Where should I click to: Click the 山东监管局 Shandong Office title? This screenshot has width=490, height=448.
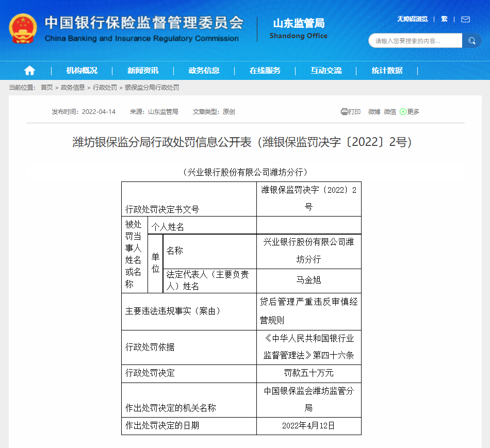(x=299, y=29)
